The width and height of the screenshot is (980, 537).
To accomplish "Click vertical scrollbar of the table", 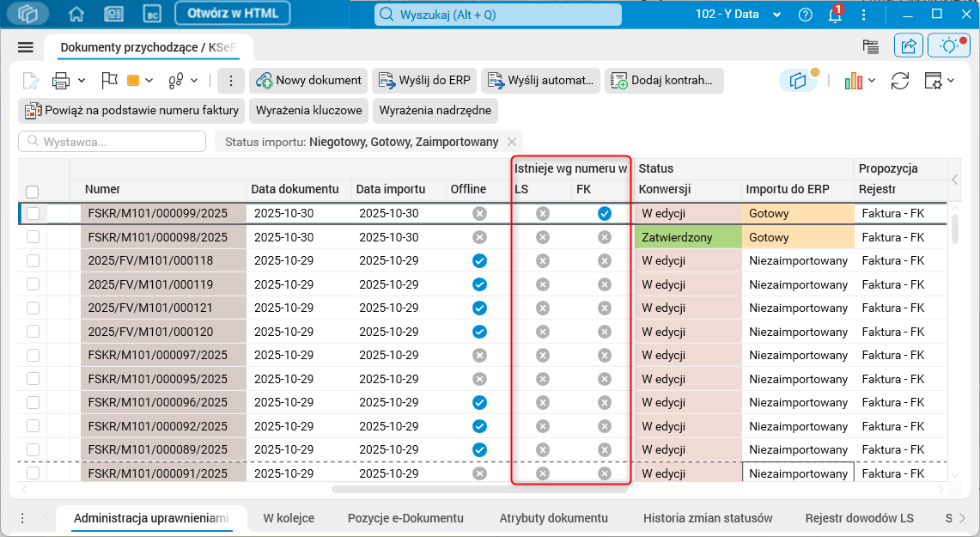I will (x=954, y=229).
